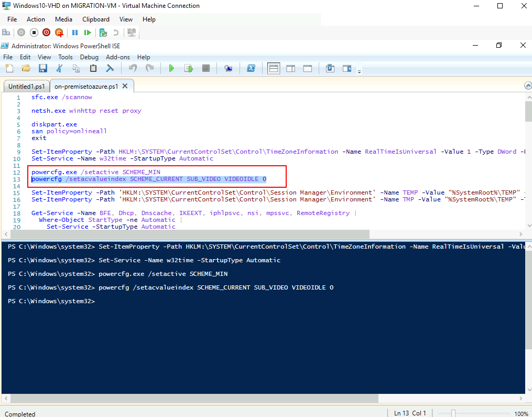Open the Action menu

coord(36,19)
